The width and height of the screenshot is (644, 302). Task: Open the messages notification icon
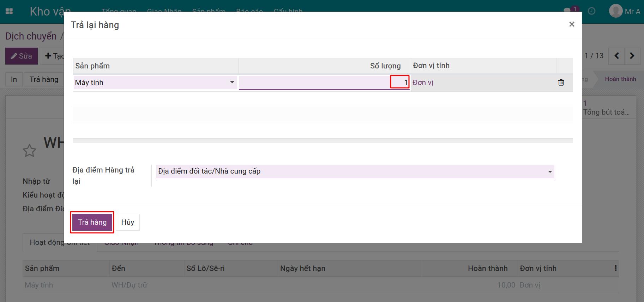pyautogui.click(x=568, y=11)
